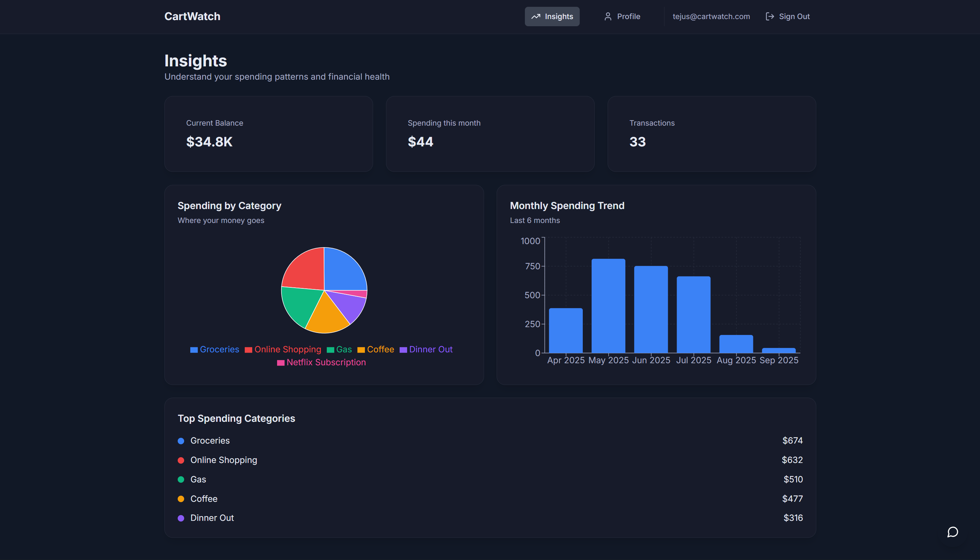Click the CartWatch logo text
The height and width of the screenshot is (560, 980).
[192, 17]
